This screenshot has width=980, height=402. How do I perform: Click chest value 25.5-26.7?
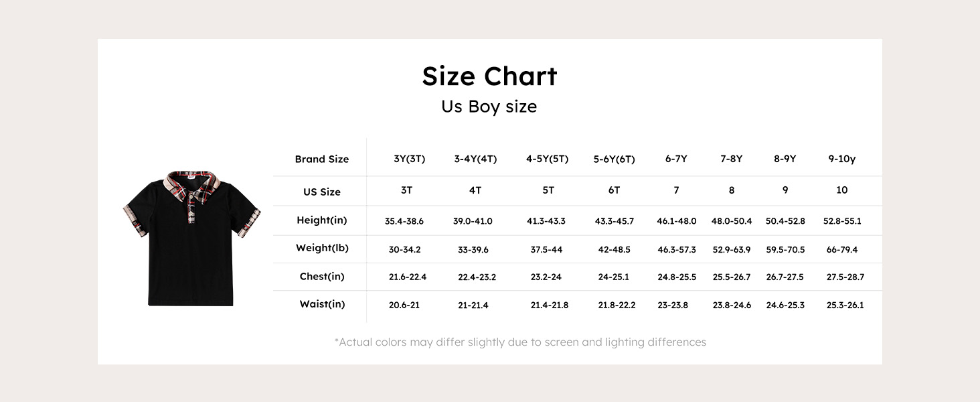click(x=732, y=277)
